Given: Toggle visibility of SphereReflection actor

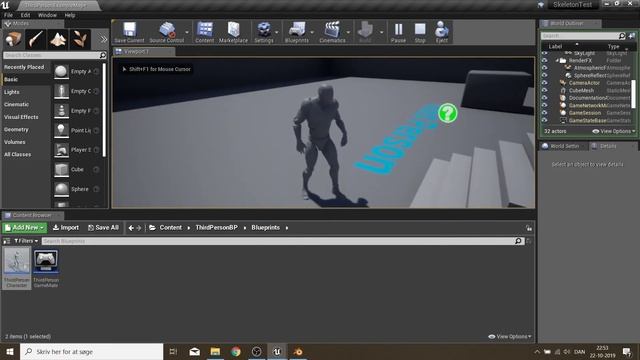Looking at the screenshot, I should (544, 76).
